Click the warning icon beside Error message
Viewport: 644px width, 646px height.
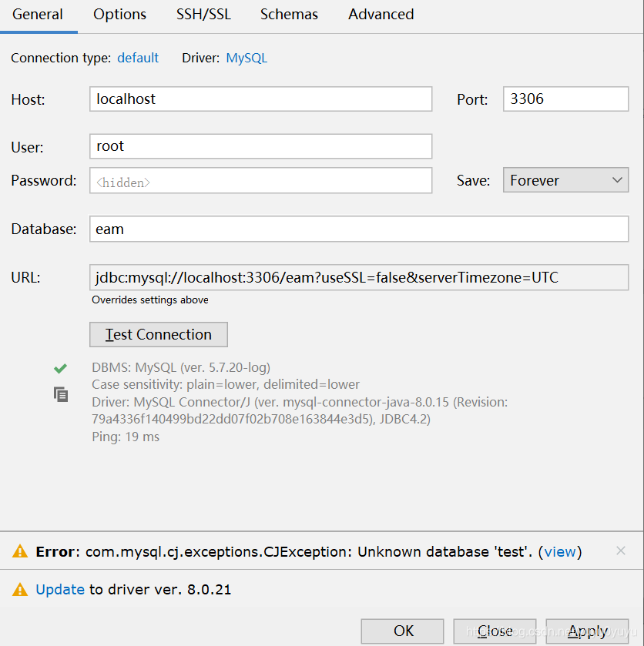[20, 551]
